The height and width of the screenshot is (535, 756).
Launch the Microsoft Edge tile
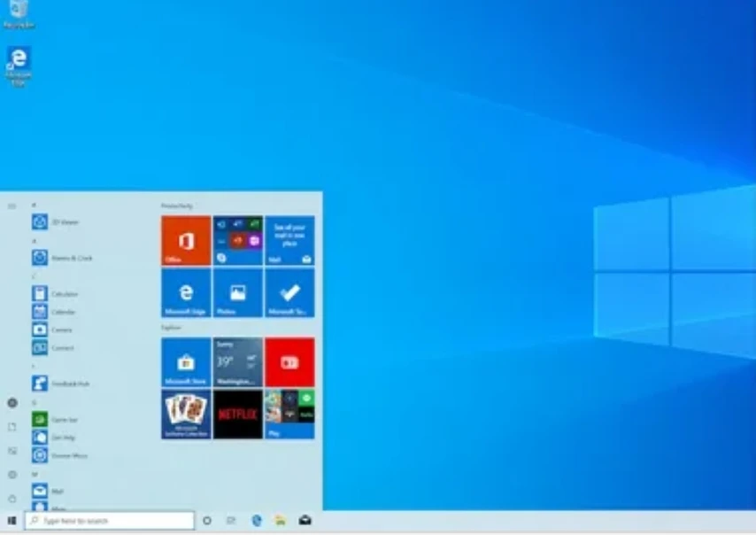click(186, 292)
